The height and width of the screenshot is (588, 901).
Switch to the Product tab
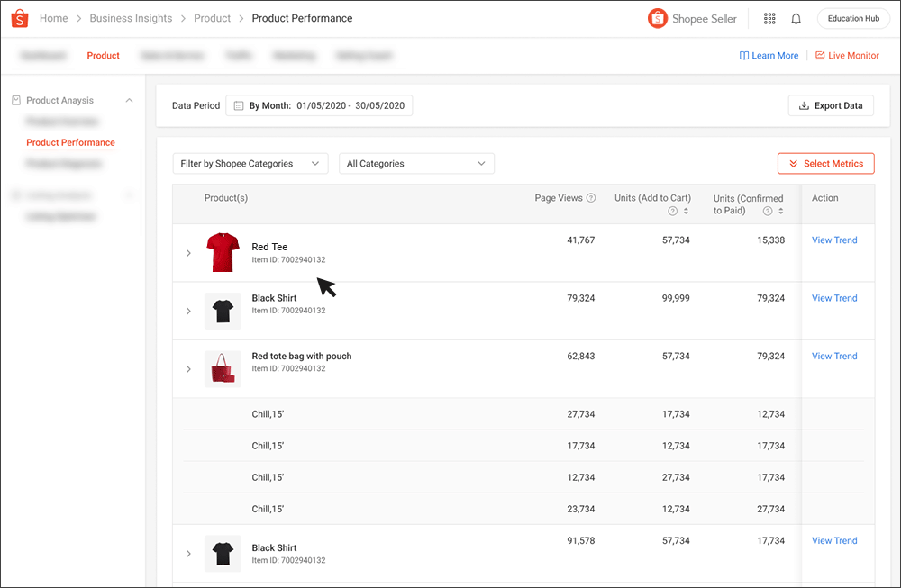pos(103,55)
